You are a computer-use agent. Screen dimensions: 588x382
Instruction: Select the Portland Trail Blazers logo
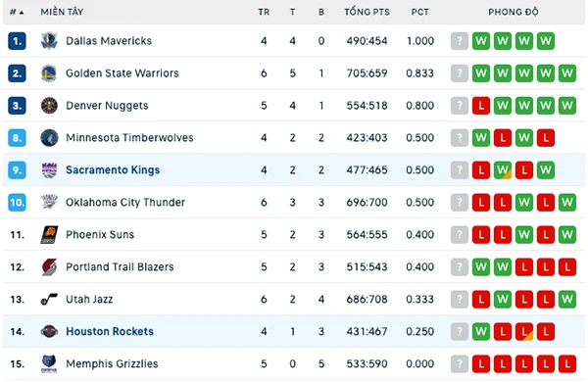point(49,267)
